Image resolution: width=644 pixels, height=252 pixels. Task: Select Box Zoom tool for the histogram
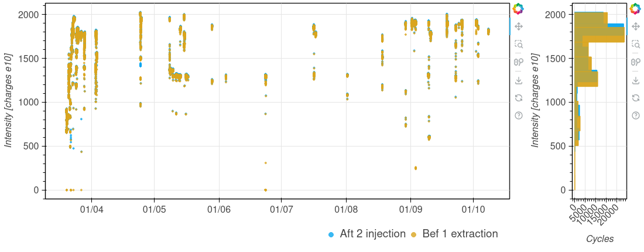pyautogui.click(x=635, y=44)
